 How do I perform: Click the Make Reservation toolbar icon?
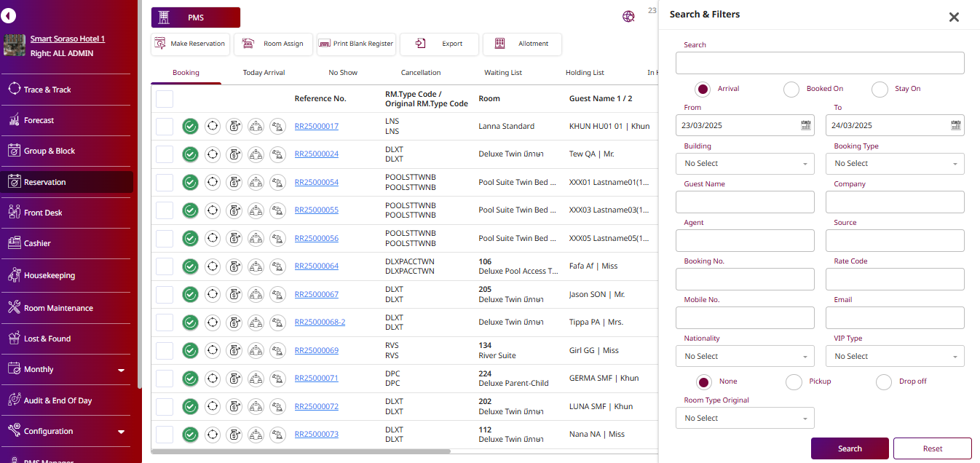[x=160, y=44]
